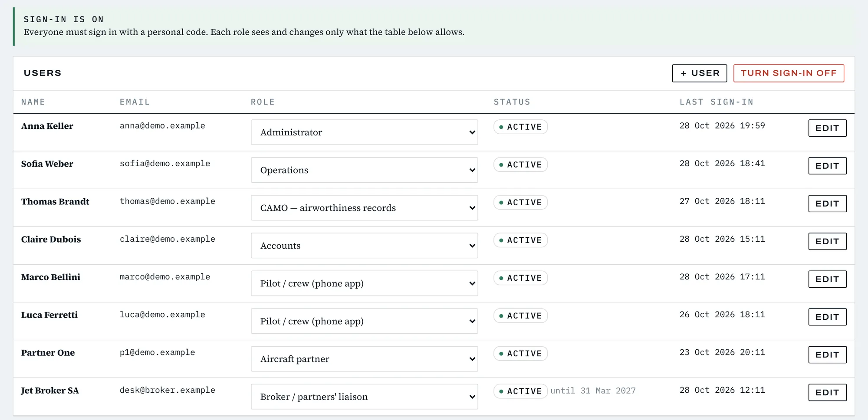This screenshot has height=420, width=868.
Task: Click the STATUS column header
Action: [512, 102]
